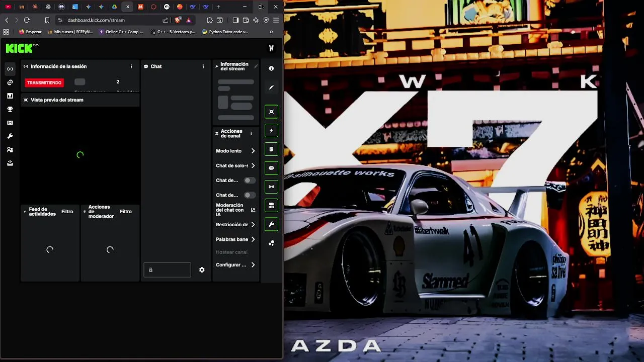Open the Online C++ Compiler bookmark

[x=121, y=32]
